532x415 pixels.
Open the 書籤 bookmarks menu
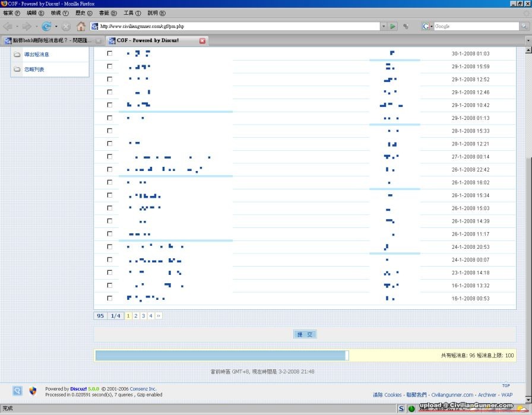(107, 12)
